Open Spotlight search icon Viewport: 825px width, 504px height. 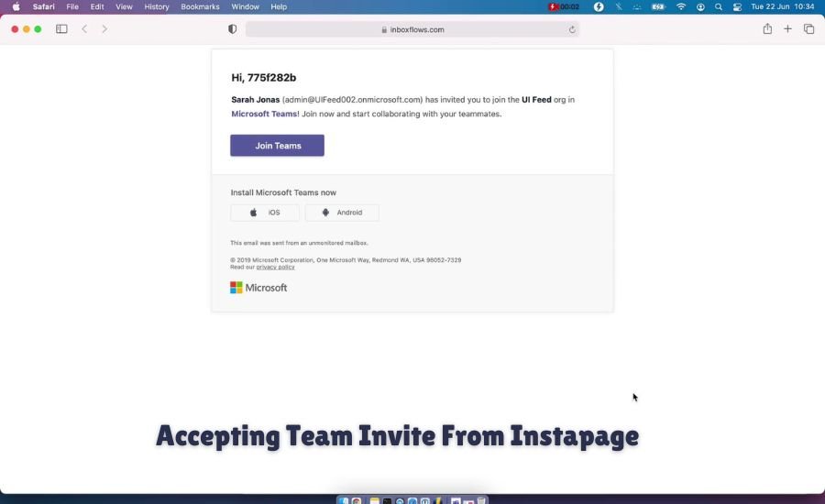click(718, 6)
